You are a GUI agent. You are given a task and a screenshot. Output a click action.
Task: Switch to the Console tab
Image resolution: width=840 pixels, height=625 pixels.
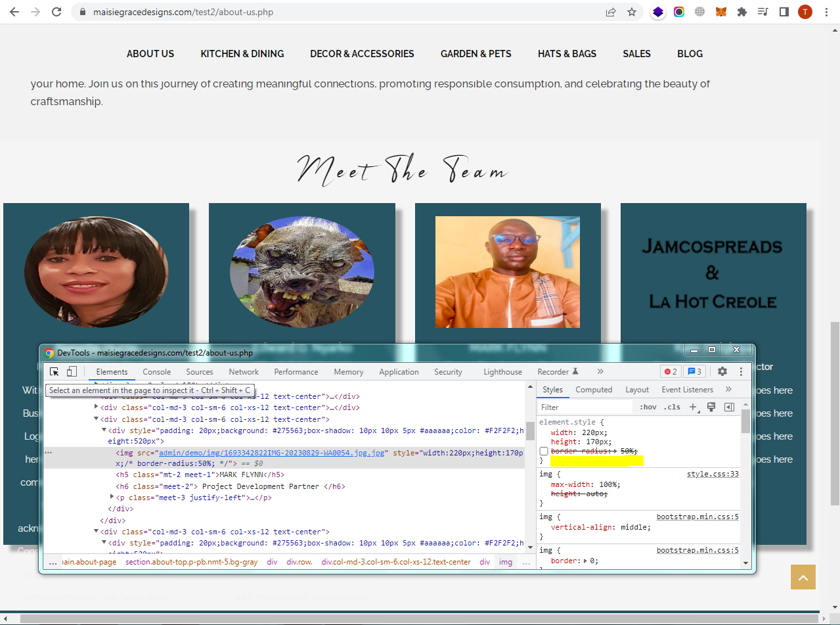[x=157, y=372]
